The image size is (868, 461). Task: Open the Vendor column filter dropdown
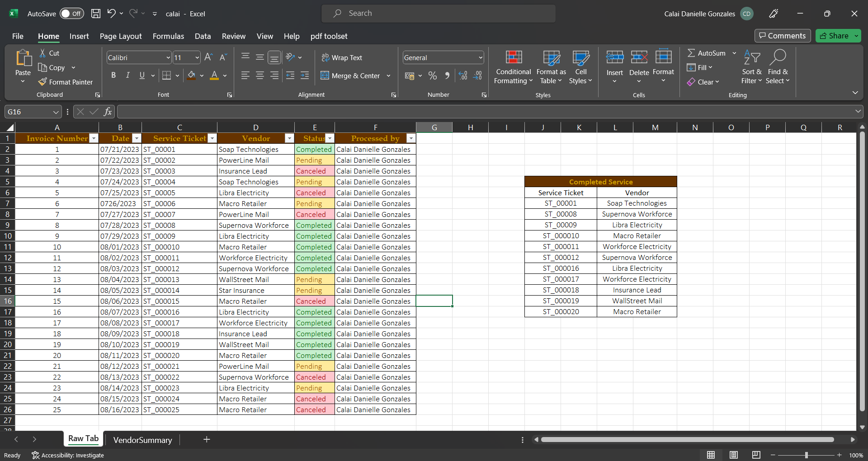[289, 138]
